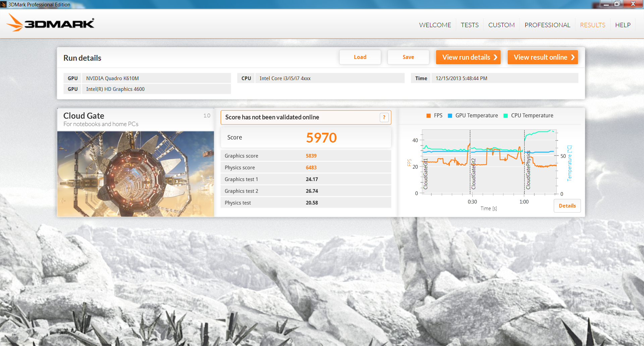Click Graphics test 2 value 26.74
644x346 pixels.
point(312,191)
